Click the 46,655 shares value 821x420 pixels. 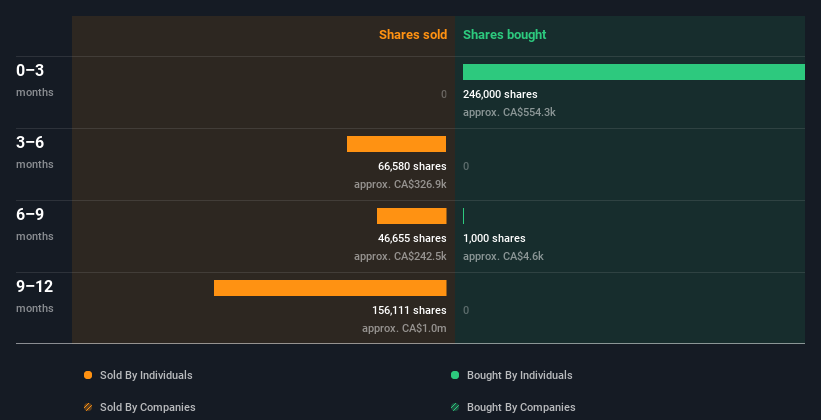tap(412, 238)
